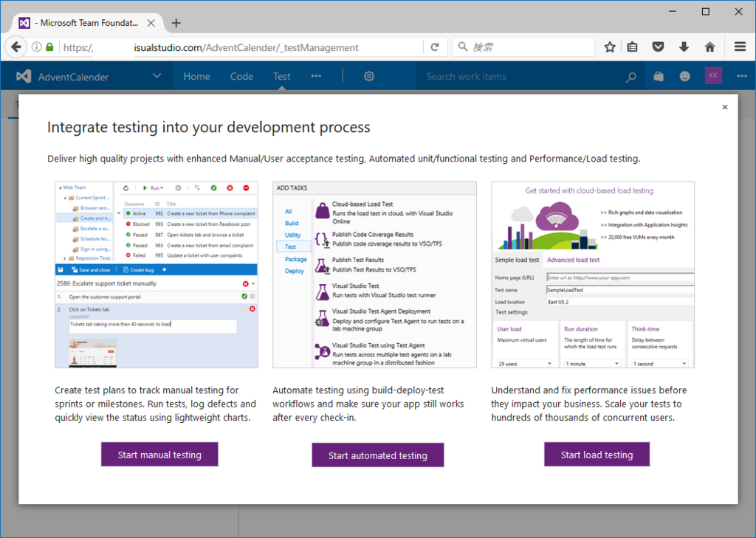Image resolution: width=756 pixels, height=538 pixels.
Task: Open the Firefox hamburger menu
Action: pos(740,46)
